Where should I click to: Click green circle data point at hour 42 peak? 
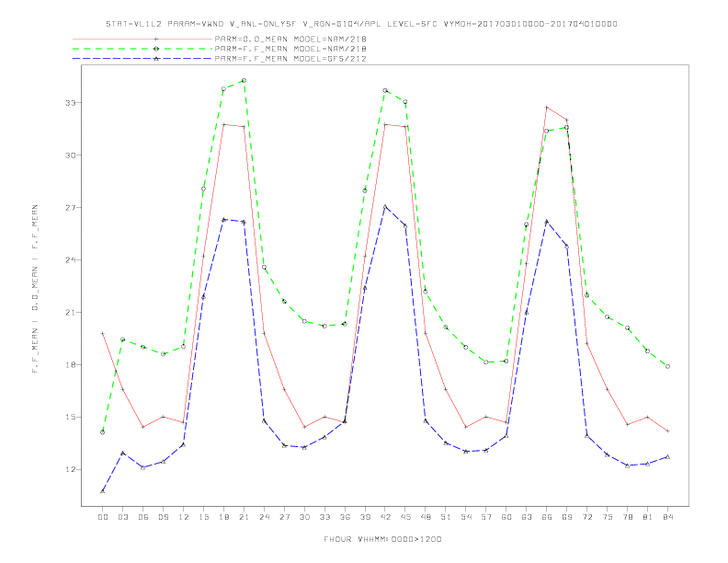tap(385, 90)
